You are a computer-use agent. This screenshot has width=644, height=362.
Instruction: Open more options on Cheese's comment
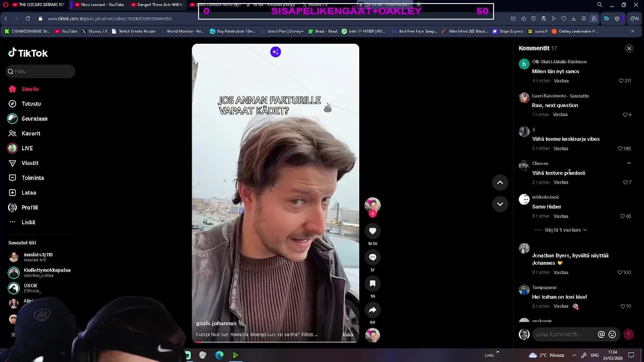click(x=628, y=163)
